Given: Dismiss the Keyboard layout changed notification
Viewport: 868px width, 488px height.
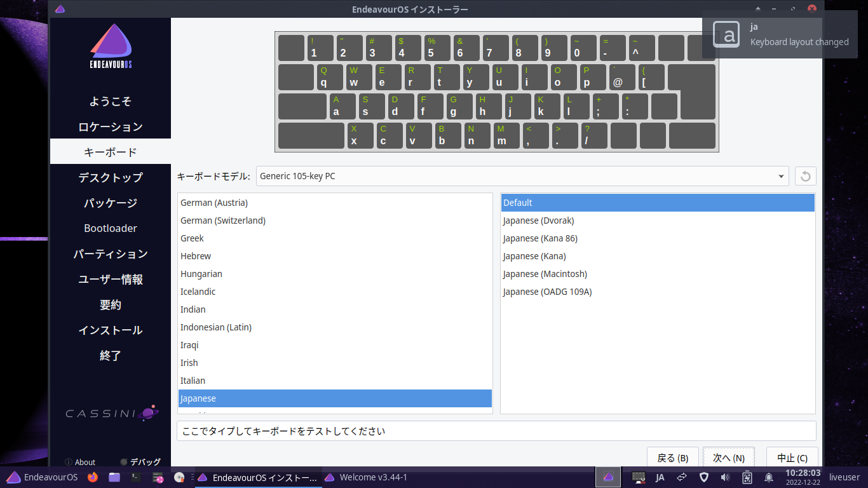Looking at the screenshot, I should pyautogui.click(x=780, y=34).
